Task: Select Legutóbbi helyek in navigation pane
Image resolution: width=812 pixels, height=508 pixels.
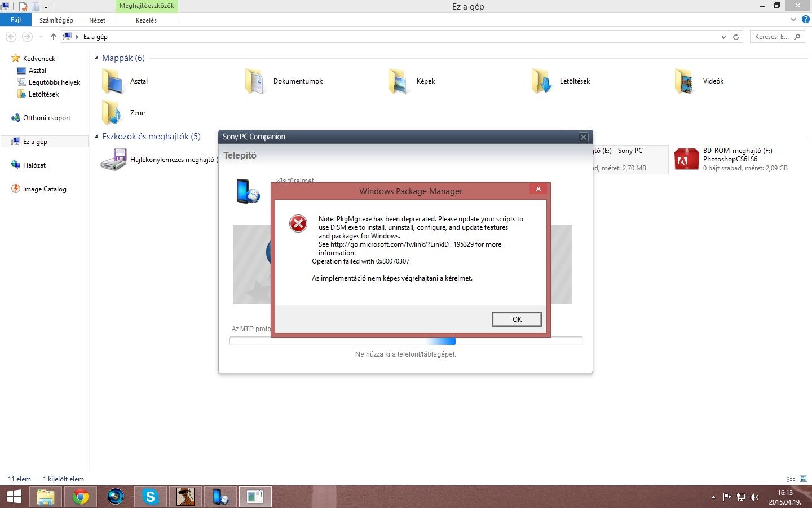Action: (54, 82)
